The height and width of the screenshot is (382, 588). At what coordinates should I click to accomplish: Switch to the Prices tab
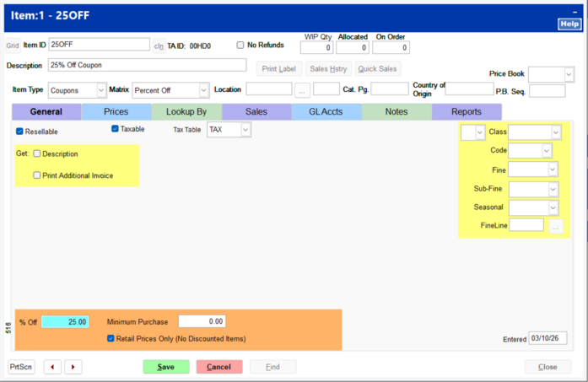[x=116, y=111]
